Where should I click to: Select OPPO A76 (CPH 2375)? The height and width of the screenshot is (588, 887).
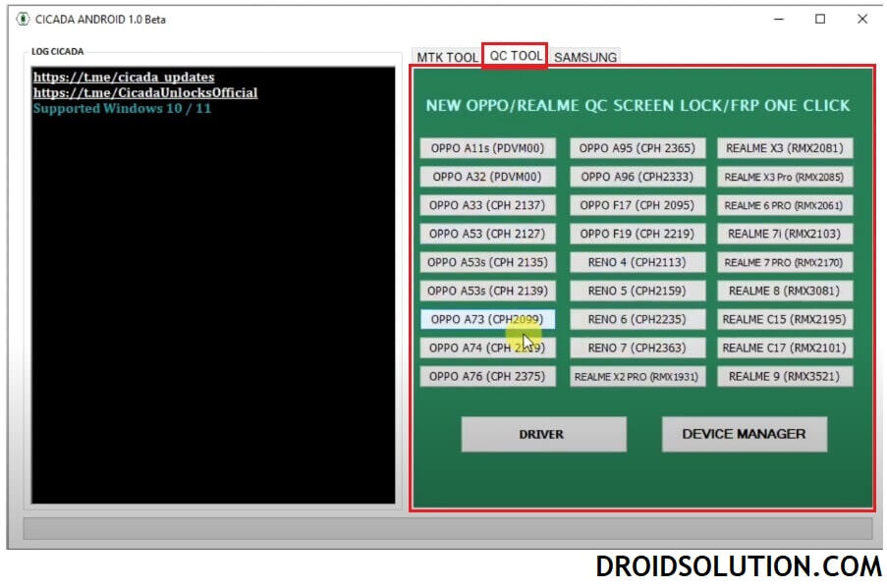pos(487,377)
